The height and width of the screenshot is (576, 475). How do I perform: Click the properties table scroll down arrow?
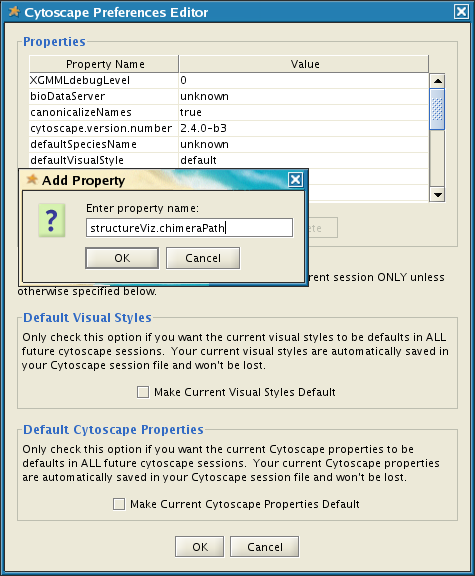click(437, 194)
